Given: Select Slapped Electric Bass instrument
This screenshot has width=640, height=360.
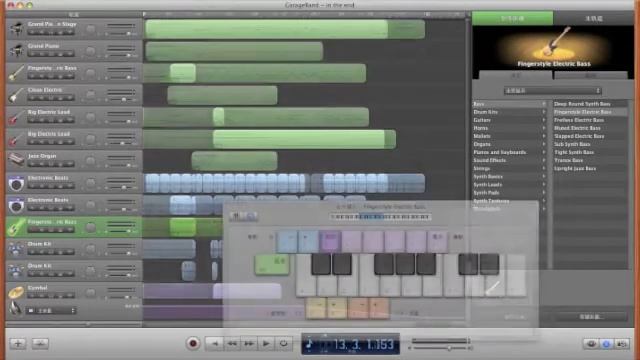Looking at the screenshot, I should [590, 136].
